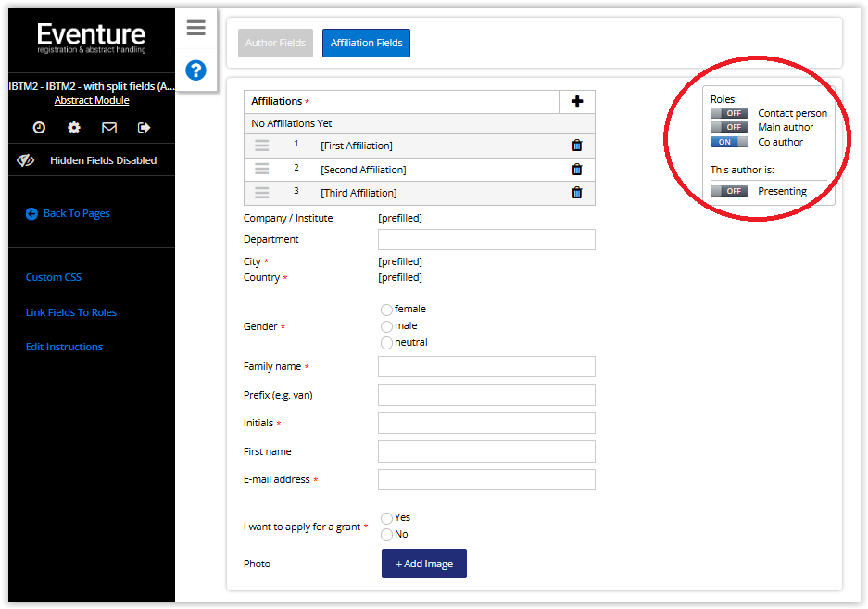Delete the First Affiliation with trash icon
The width and height of the screenshot is (868, 609).
(577, 146)
